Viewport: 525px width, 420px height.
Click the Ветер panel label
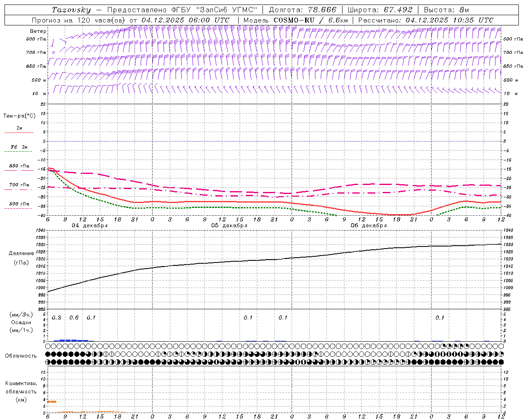coord(38,31)
